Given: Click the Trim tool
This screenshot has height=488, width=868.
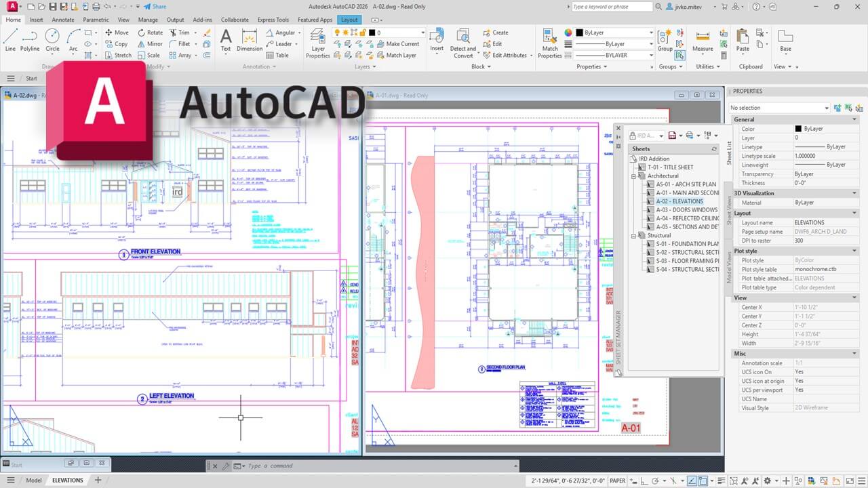Looking at the screenshot, I should click(x=178, y=33).
